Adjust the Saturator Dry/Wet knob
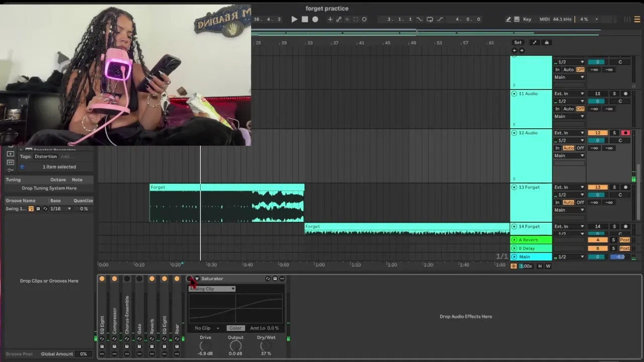This screenshot has width=644, height=362. pyautogui.click(x=266, y=346)
